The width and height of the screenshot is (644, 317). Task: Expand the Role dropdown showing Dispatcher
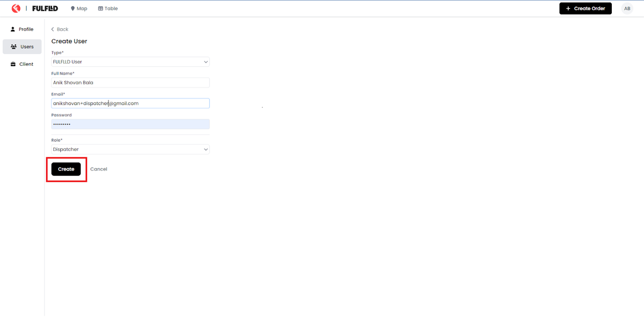[130, 149]
